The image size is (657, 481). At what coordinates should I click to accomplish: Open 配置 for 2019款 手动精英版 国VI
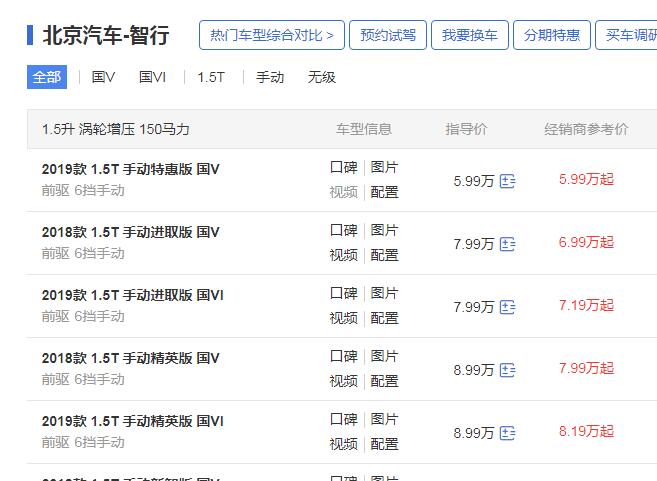(384, 444)
